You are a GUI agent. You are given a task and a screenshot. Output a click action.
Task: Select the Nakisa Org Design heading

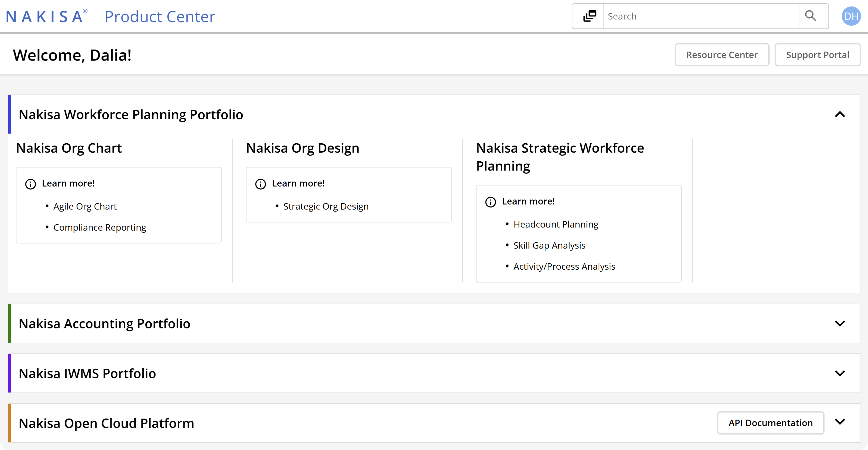(x=303, y=148)
